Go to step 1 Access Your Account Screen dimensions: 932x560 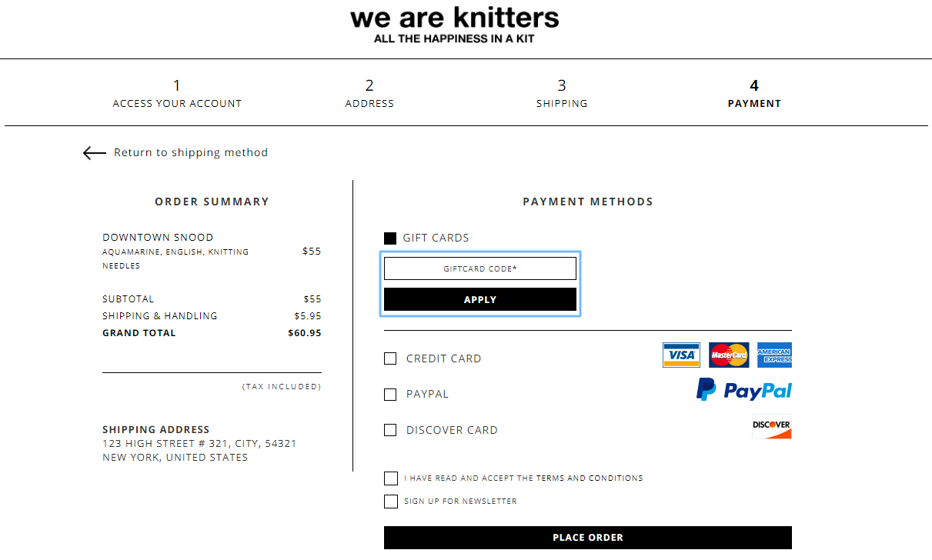[177, 94]
